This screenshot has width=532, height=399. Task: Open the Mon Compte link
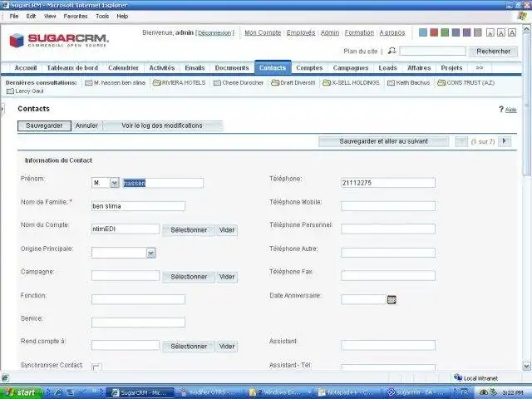(x=263, y=32)
